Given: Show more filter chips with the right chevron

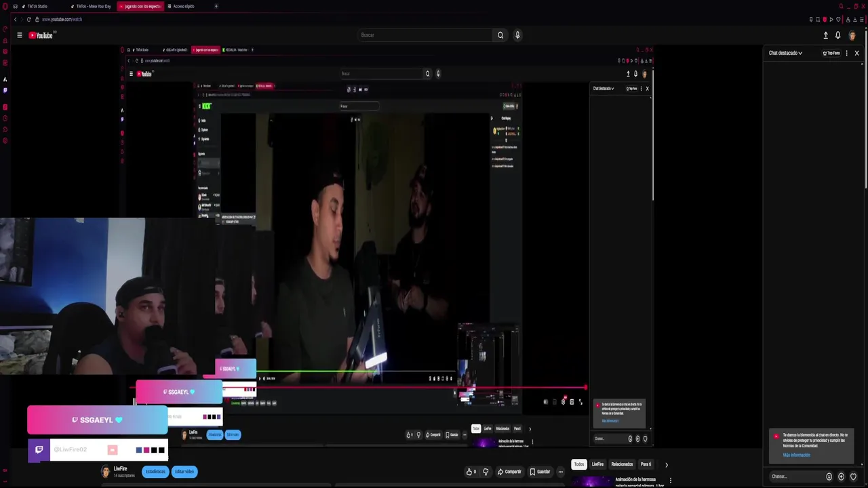Looking at the screenshot, I should tap(666, 465).
